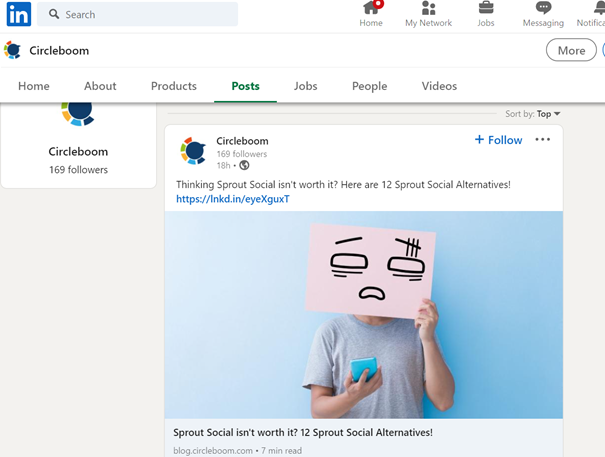Switch to the Products tab
This screenshot has height=457, width=605.
tap(174, 86)
